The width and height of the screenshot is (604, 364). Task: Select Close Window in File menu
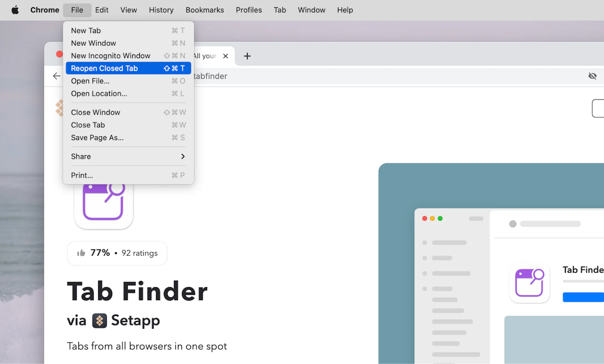pos(129,112)
